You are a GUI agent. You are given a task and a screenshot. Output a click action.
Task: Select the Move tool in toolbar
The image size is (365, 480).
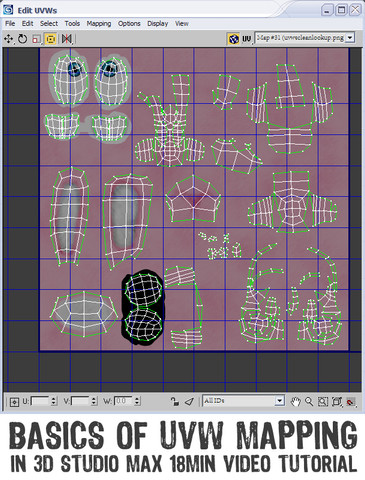pos(8,39)
